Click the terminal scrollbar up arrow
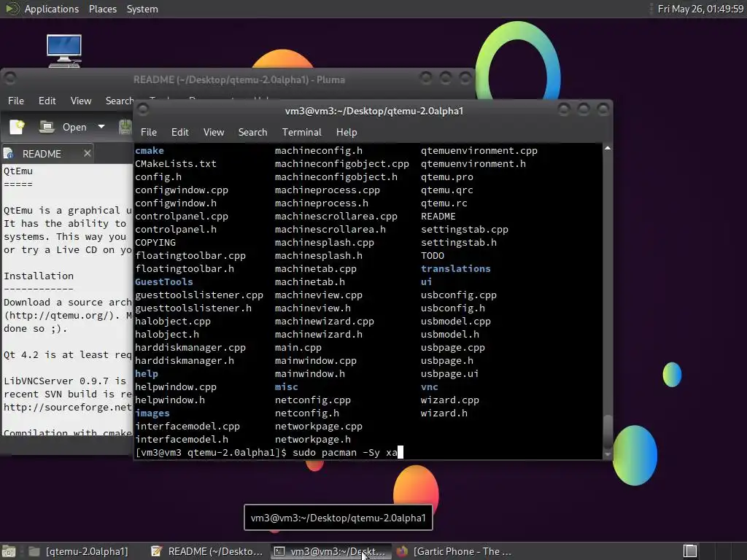 [608, 149]
